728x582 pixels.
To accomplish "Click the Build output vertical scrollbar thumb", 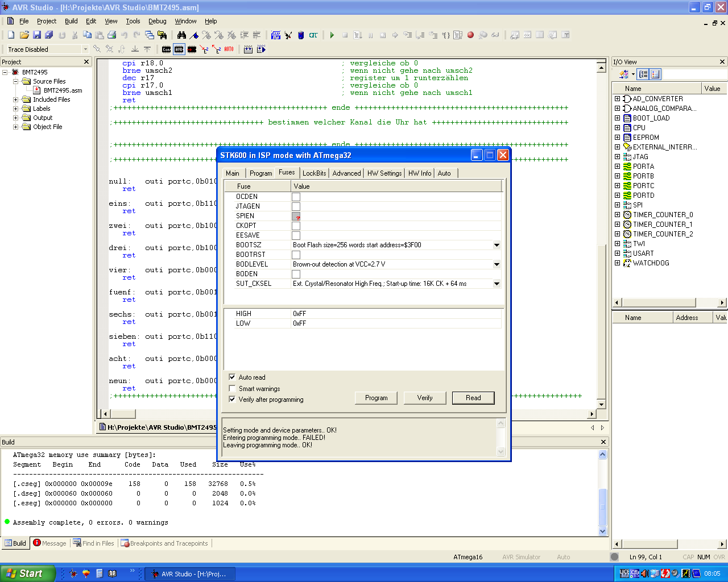I will [x=603, y=507].
